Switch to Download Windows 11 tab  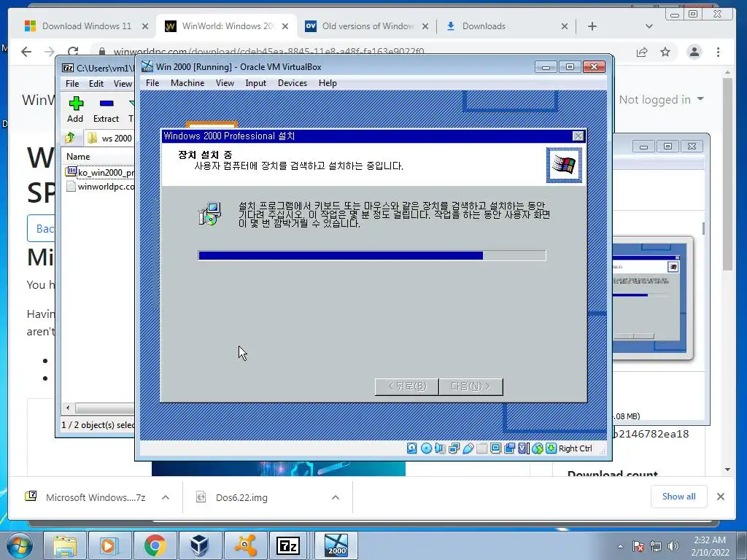(x=86, y=26)
